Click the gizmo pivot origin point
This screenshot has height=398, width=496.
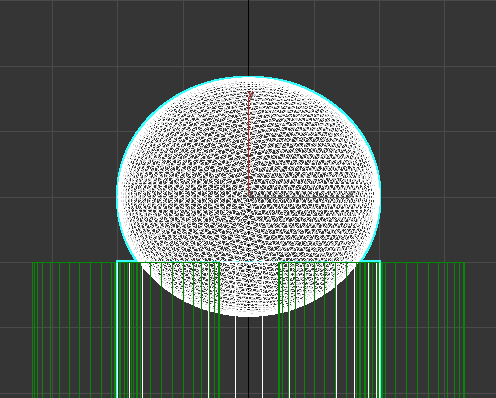pyautogui.click(x=249, y=195)
